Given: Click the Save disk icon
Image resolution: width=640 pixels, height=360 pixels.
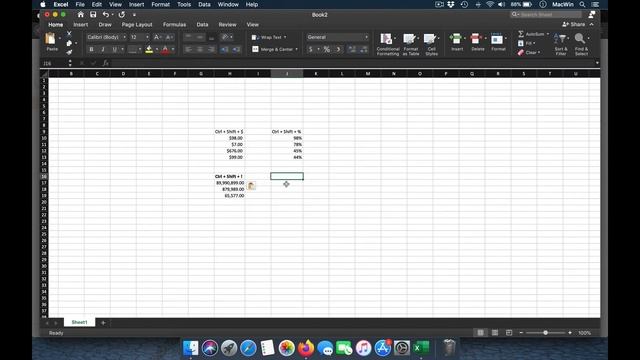Looking at the screenshot, I should point(93,15).
